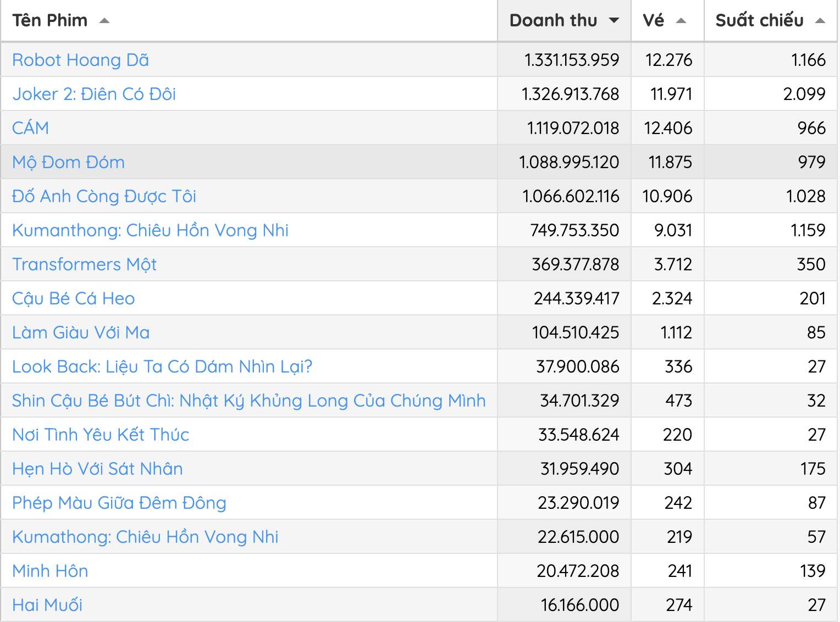Select showtime count 1.159
This screenshot has width=840, height=622.
pyautogui.click(x=808, y=230)
